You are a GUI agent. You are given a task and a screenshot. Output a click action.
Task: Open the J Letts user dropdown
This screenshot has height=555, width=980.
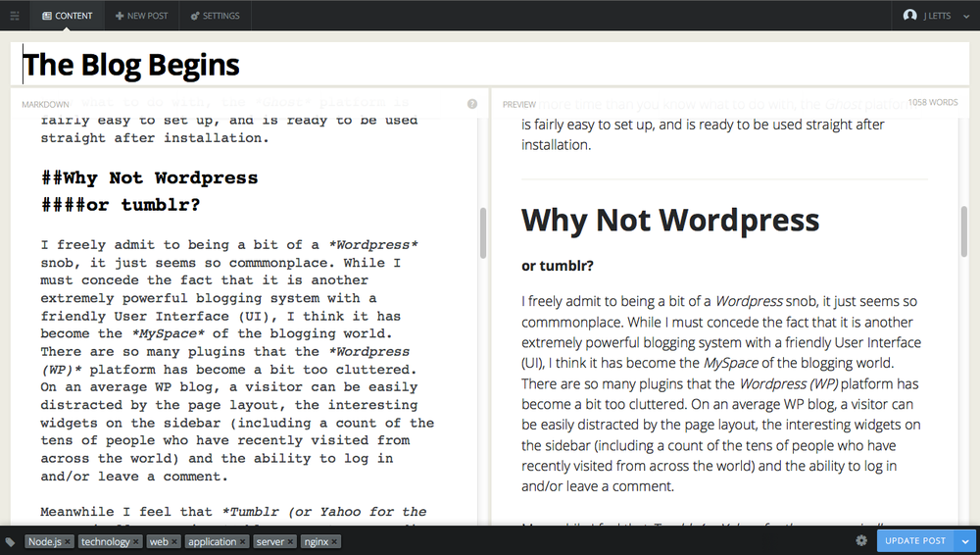936,16
